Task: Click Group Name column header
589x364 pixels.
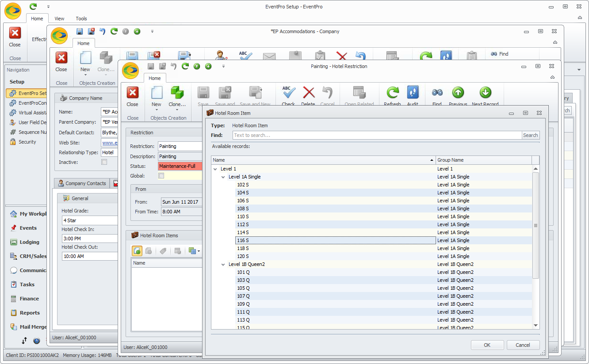Action: (484, 160)
